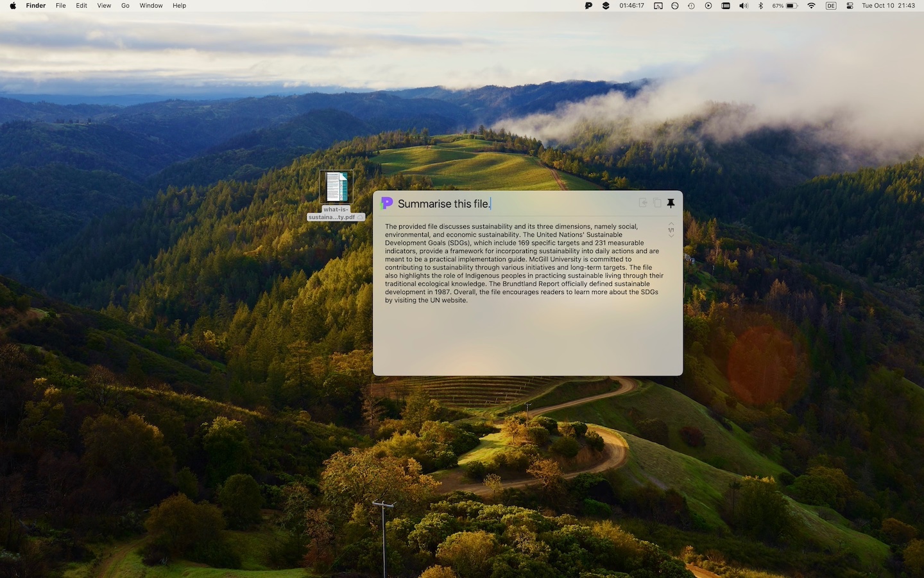The height and width of the screenshot is (578, 924).
Task: Open the Go menu
Action: [x=125, y=6]
